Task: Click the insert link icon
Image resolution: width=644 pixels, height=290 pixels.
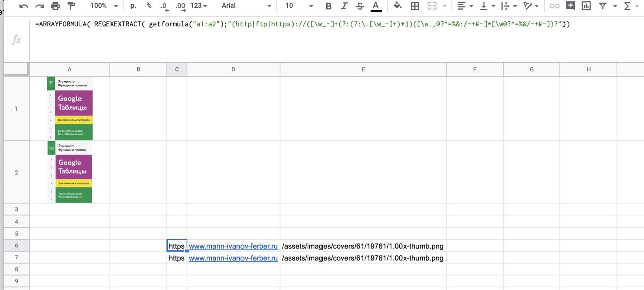Action: [554, 6]
